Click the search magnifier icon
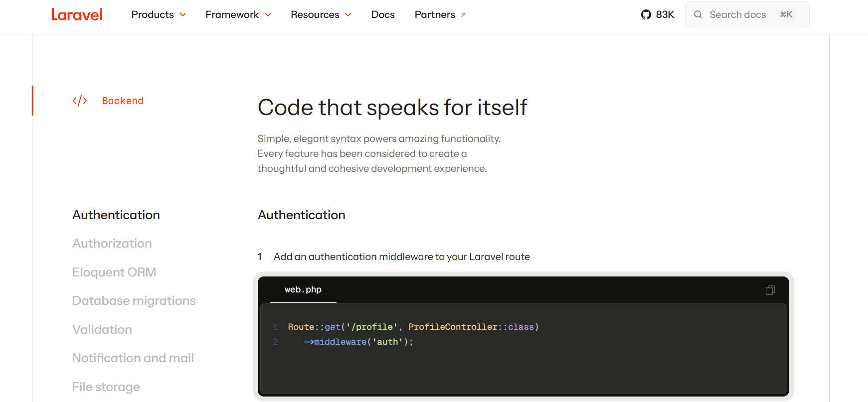The width and height of the screenshot is (868, 402). (x=698, y=14)
